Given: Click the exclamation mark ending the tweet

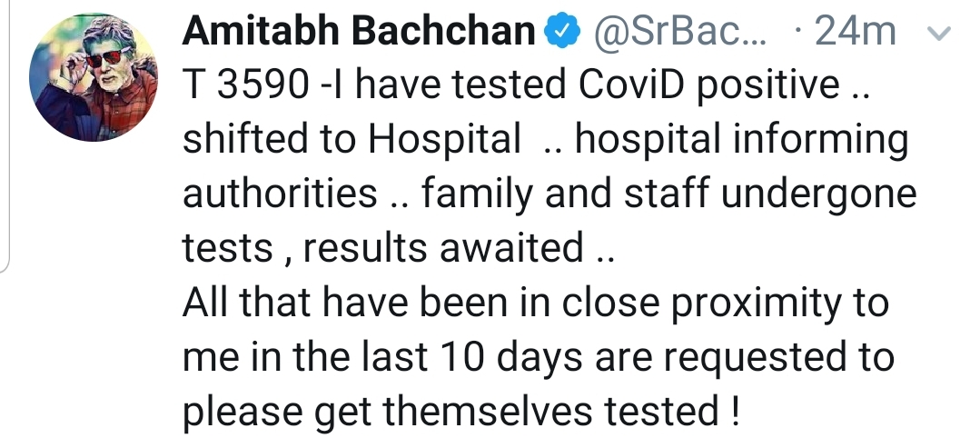Looking at the screenshot, I should (x=733, y=410).
